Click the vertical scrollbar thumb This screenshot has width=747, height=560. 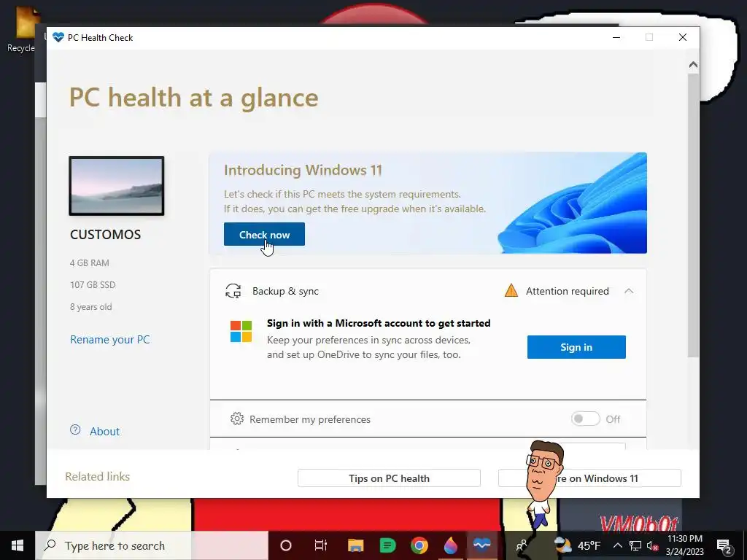693,214
